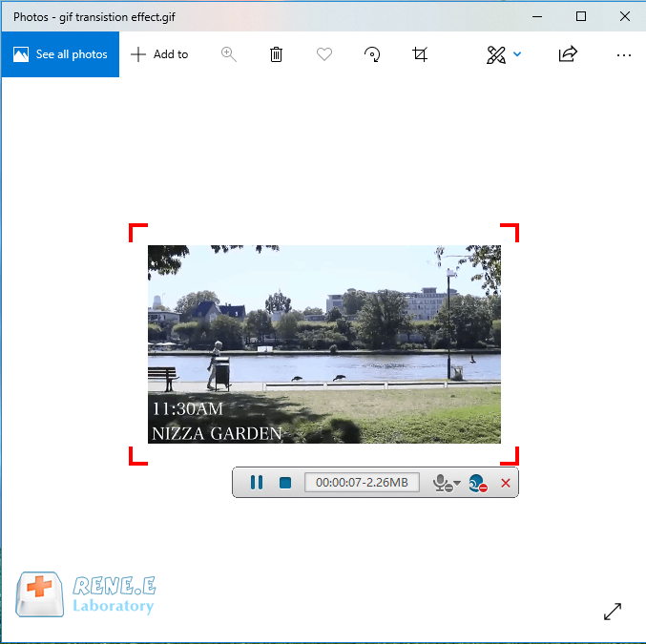646x644 pixels.
Task: Pause the screen recording
Action: point(257,482)
